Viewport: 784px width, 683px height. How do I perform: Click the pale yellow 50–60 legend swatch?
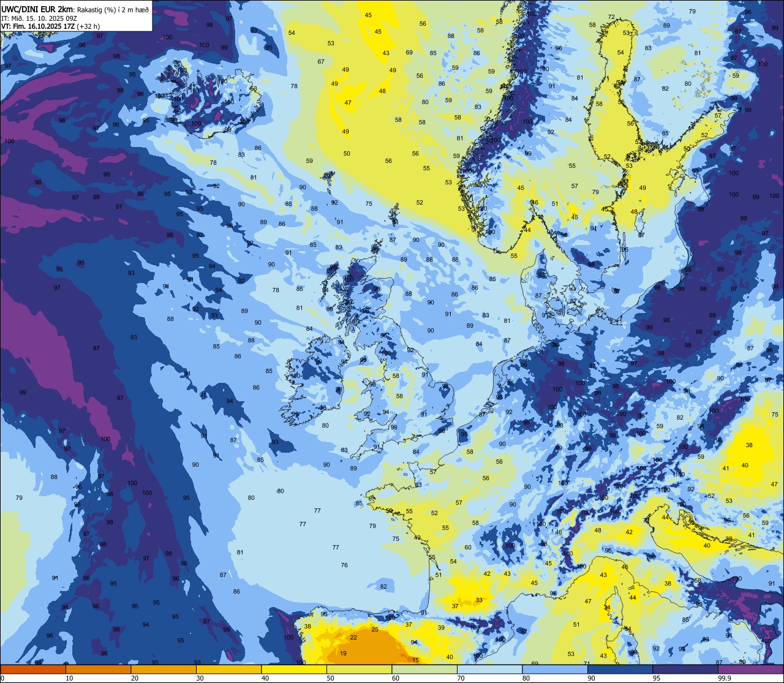coord(359,669)
